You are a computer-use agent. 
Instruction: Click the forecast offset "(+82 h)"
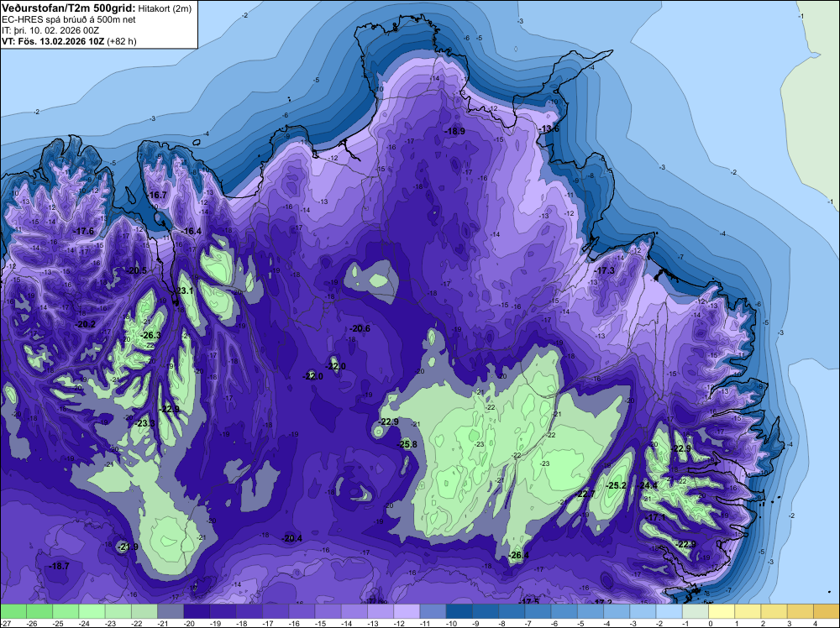pyautogui.click(x=122, y=41)
